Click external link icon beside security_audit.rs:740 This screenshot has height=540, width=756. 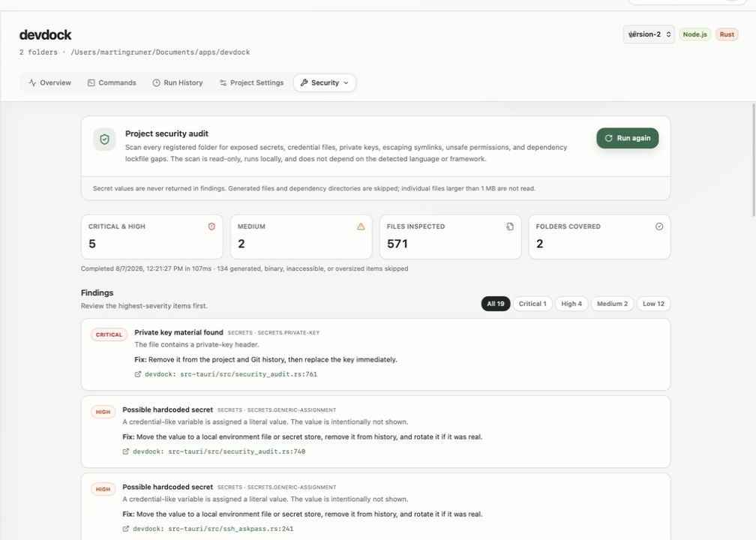pyautogui.click(x=126, y=451)
